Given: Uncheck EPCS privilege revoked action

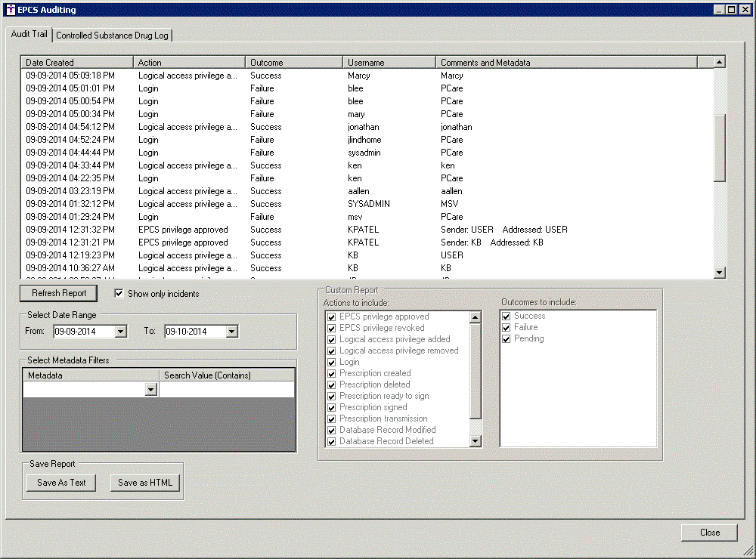Looking at the screenshot, I should point(332,329).
